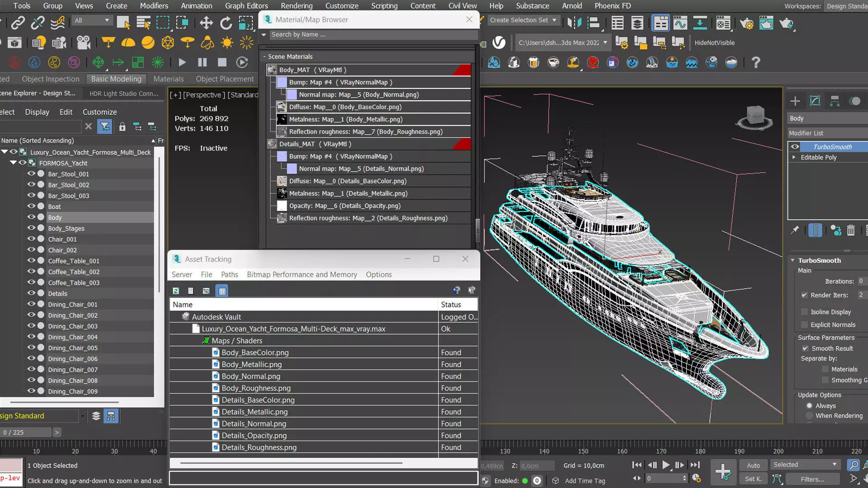Click the Stop button in toolbar
The image size is (868, 488).
(222, 62)
